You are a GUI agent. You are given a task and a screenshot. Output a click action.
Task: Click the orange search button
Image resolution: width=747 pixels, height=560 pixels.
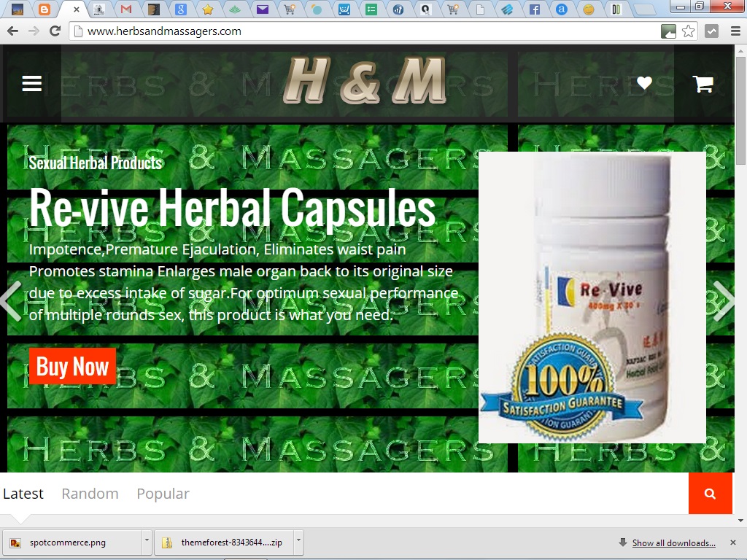pos(710,494)
